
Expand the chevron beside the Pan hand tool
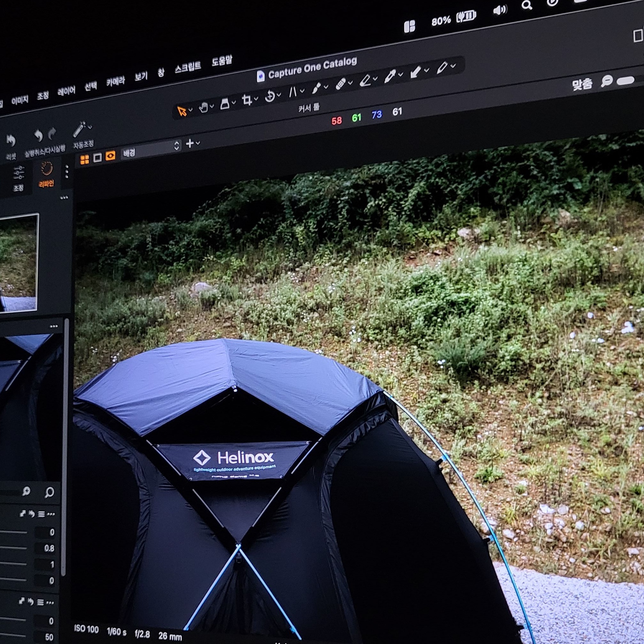(x=212, y=106)
